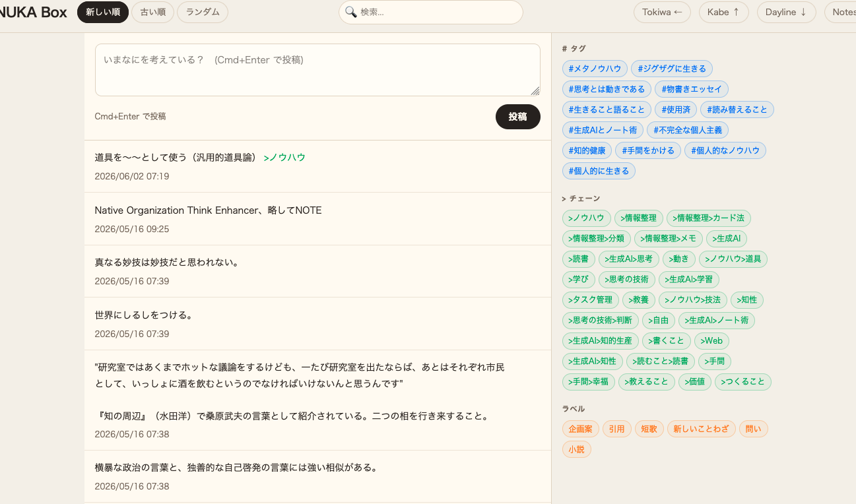Viewport: 856px width, 504px height.
Task: Select the >情報整理>メモ chain
Action: (669, 239)
